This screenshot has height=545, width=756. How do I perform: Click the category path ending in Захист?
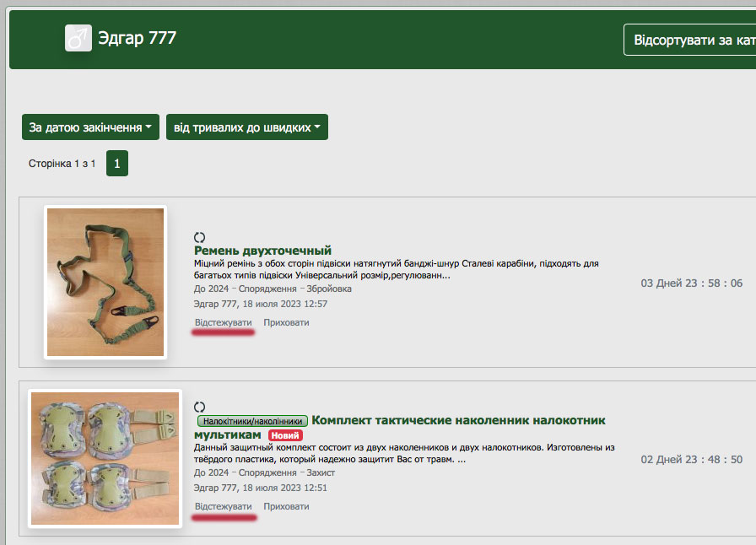coord(264,472)
